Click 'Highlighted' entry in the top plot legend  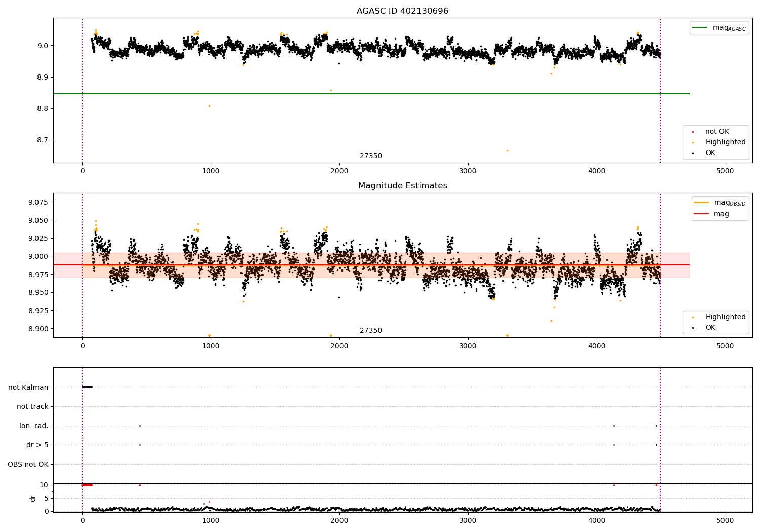[x=725, y=142]
